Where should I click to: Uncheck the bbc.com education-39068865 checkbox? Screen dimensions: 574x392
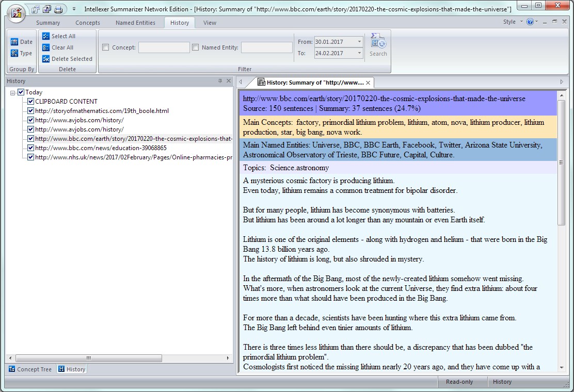coord(31,148)
